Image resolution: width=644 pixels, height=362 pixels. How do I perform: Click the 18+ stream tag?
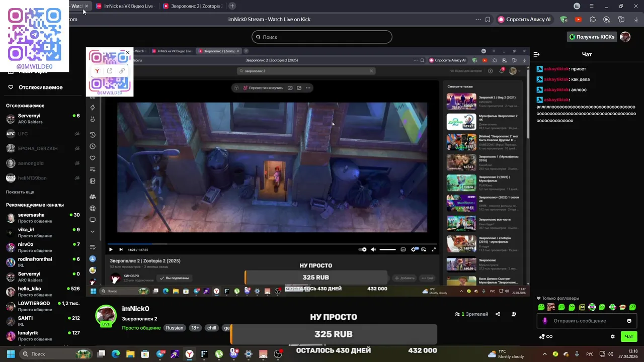195,328
